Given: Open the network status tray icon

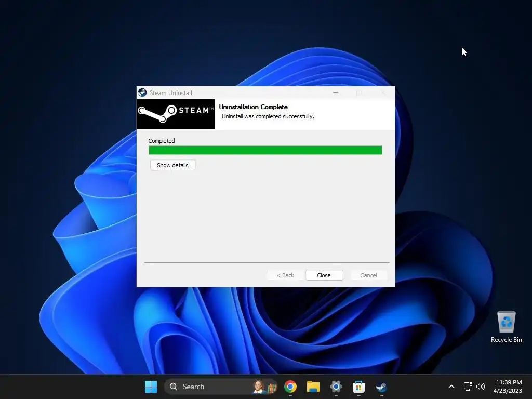Looking at the screenshot, I should [468, 387].
